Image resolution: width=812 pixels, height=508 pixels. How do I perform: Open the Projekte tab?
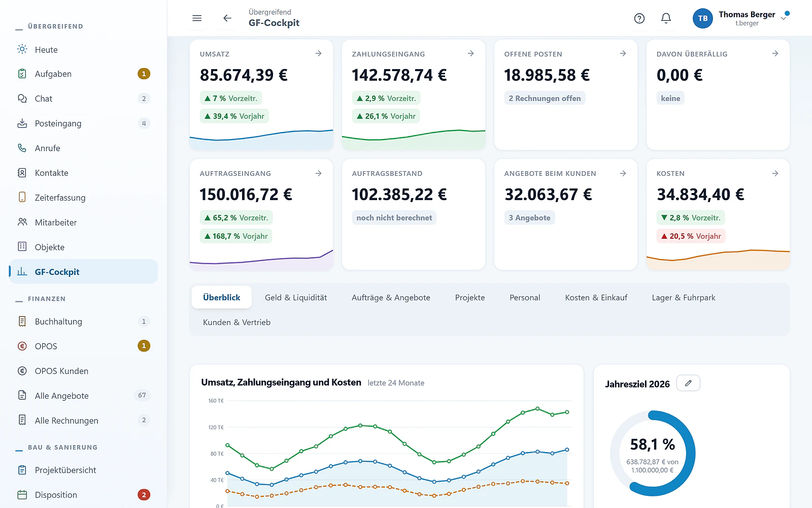point(470,298)
